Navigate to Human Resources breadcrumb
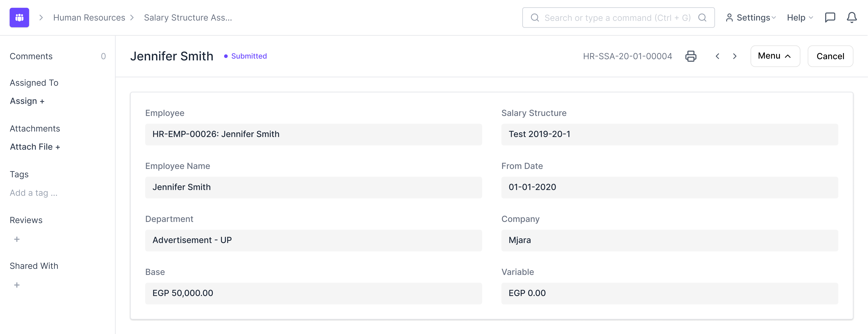 point(89,17)
